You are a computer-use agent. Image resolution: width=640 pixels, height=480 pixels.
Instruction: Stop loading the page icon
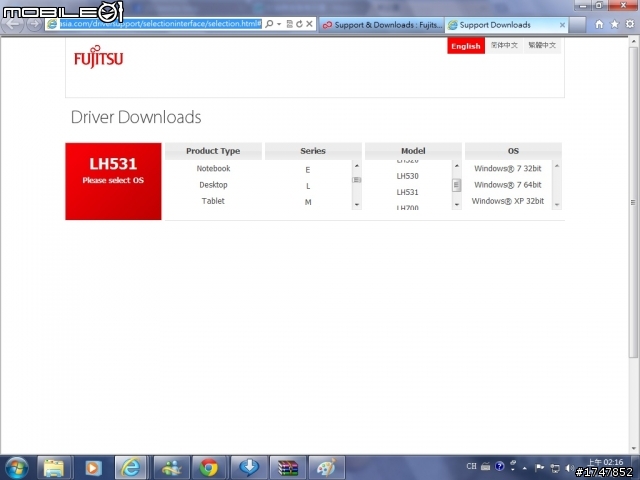pos(309,24)
